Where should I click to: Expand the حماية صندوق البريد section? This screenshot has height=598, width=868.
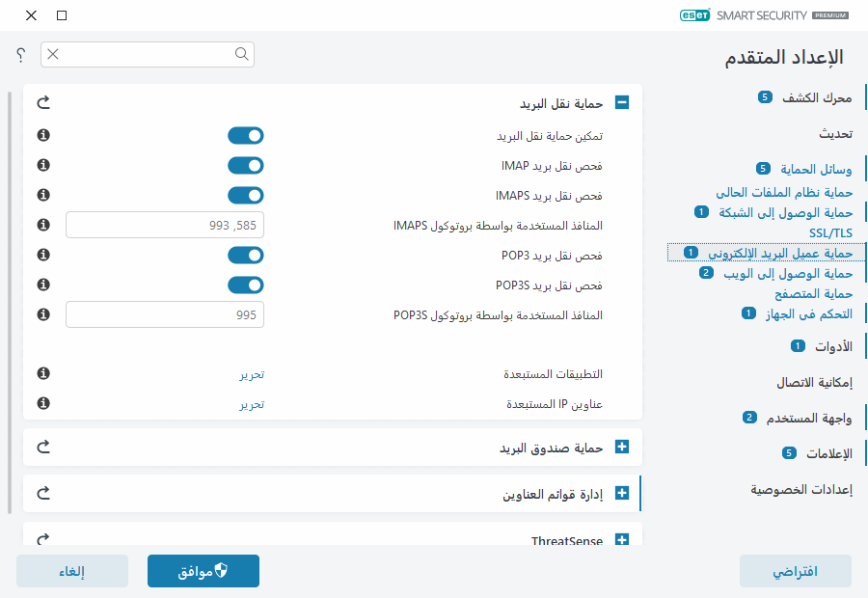[x=623, y=447]
